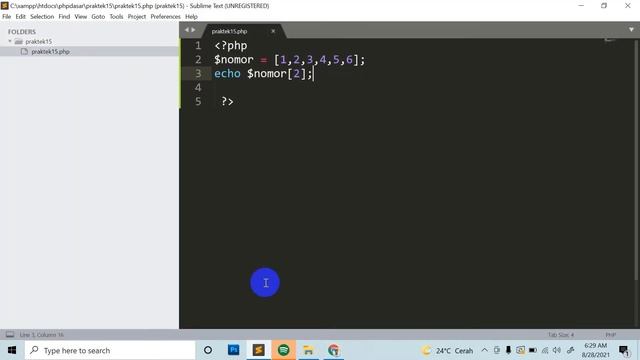Minimize the Sublime Text window
640x360 pixels.
click(x=581, y=6)
